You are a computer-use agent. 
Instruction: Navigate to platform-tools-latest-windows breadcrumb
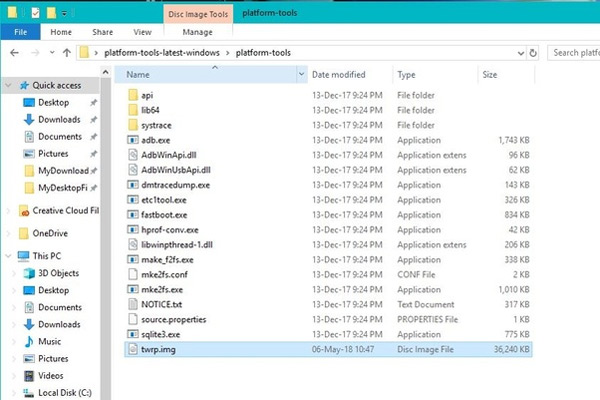pos(162,53)
